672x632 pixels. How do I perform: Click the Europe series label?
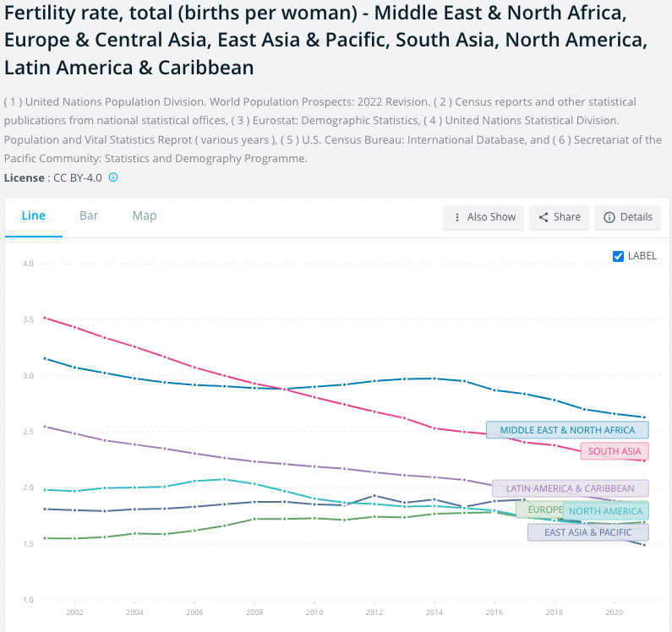click(539, 510)
